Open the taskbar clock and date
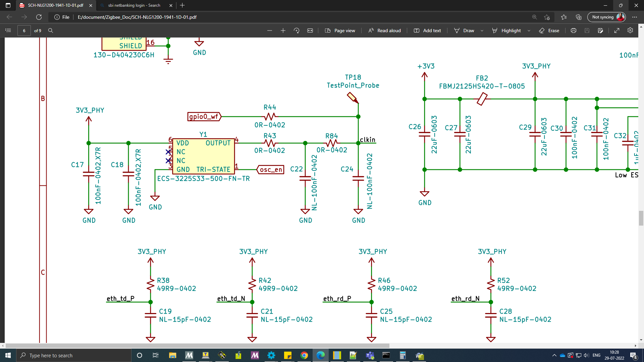The height and width of the screenshot is (362, 644). coord(614,355)
